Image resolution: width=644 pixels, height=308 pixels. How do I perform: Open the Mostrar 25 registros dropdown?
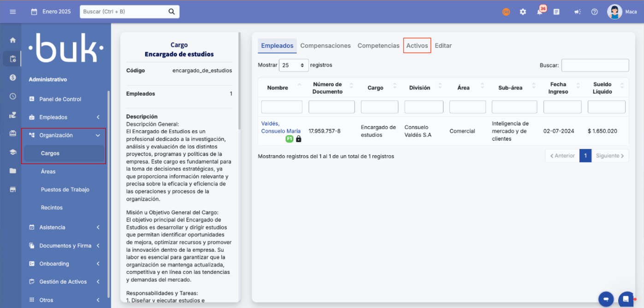(294, 65)
